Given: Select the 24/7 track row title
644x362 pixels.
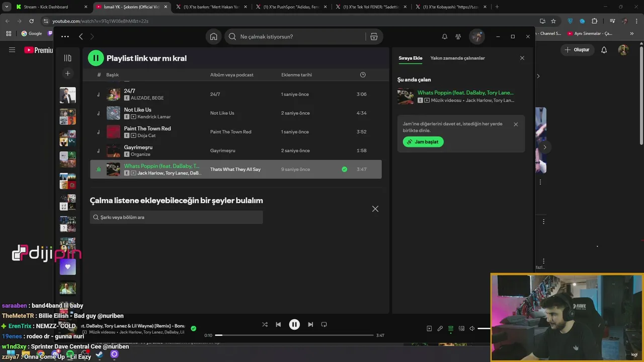Looking at the screenshot, I should click(129, 91).
